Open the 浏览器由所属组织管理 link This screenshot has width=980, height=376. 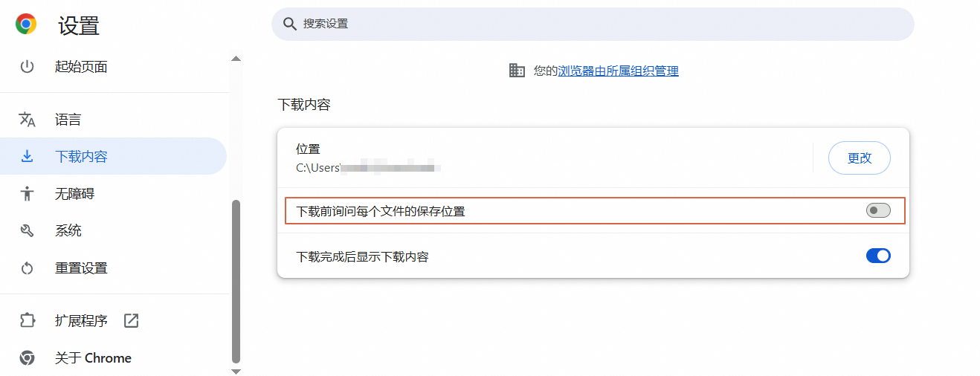(x=618, y=71)
